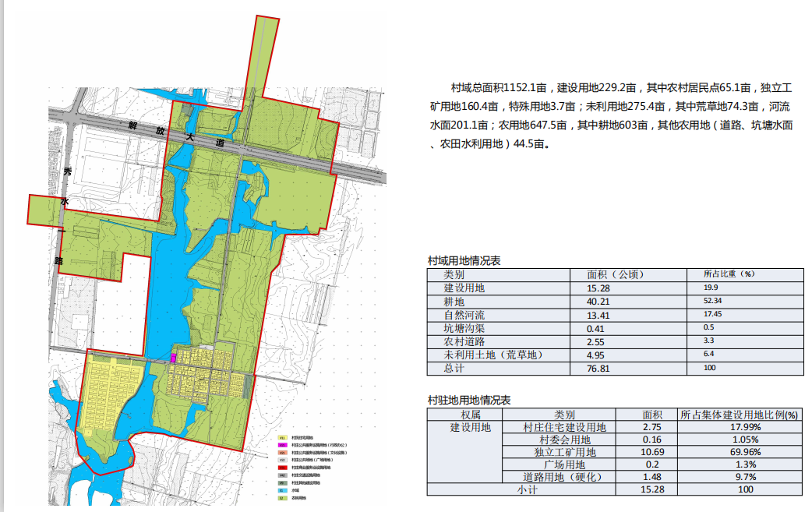Click the magenta legend swatch (行政办公)
Screen dimensions: 812x512
[283, 445]
